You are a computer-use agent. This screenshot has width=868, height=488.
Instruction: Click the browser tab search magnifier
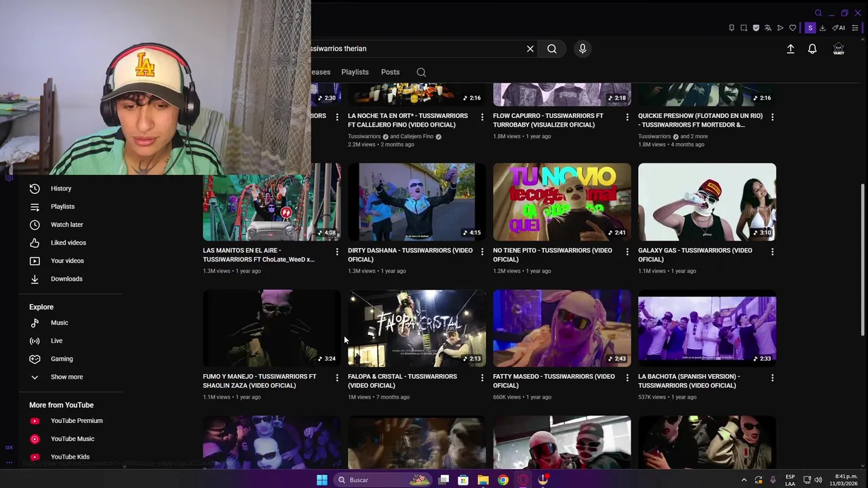tap(818, 13)
